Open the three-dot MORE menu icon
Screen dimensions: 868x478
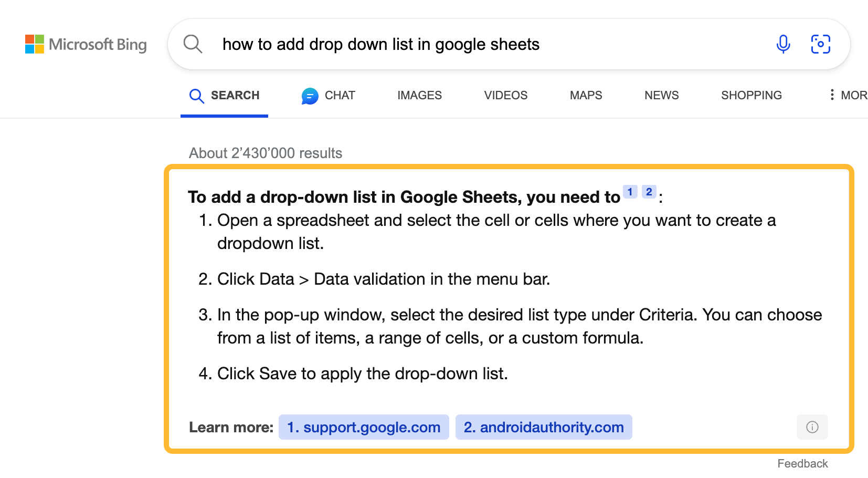pyautogui.click(x=832, y=95)
